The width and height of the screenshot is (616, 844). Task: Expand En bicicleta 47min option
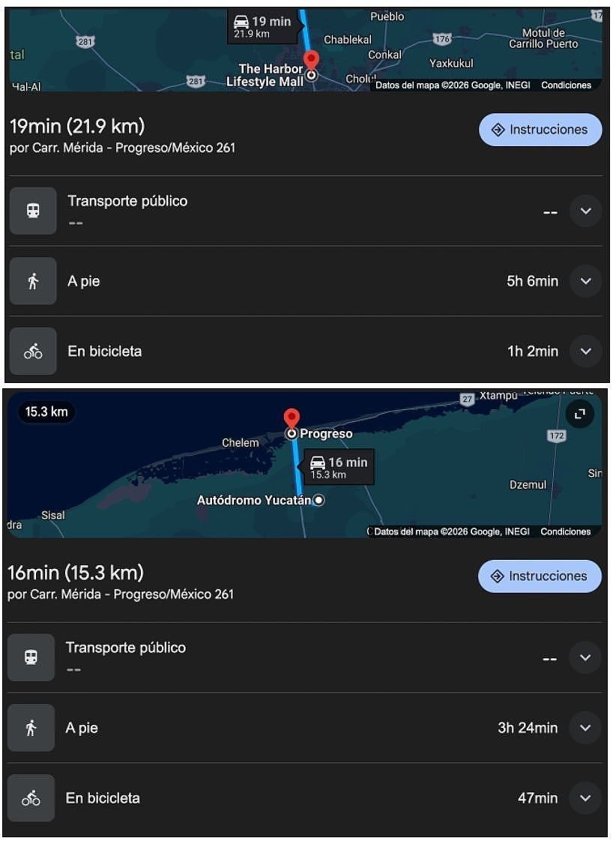click(585, 798)
